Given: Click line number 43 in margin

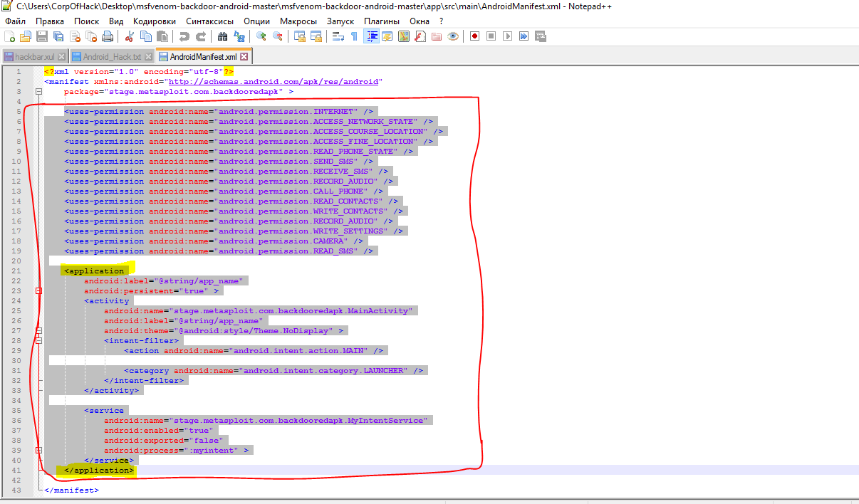Looking at the screenshot, I should pos(16,490).
